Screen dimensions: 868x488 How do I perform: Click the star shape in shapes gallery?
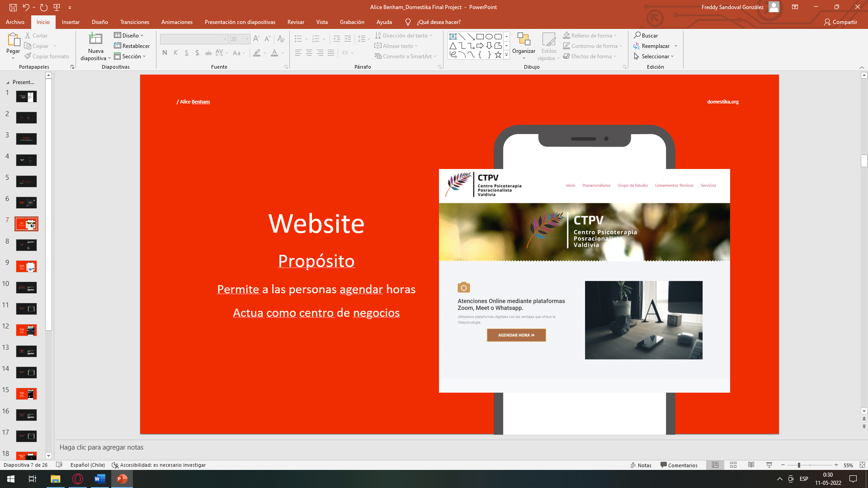point(498,55)
